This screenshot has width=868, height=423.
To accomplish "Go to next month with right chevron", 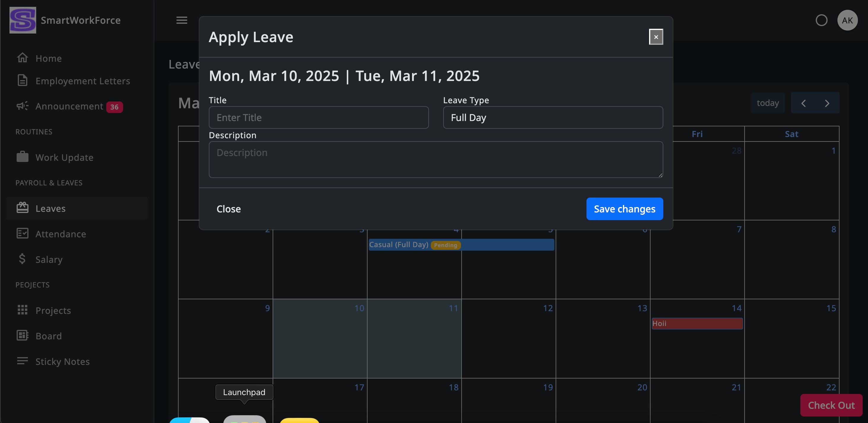I will pyautogui.click(x=827, y=103).
